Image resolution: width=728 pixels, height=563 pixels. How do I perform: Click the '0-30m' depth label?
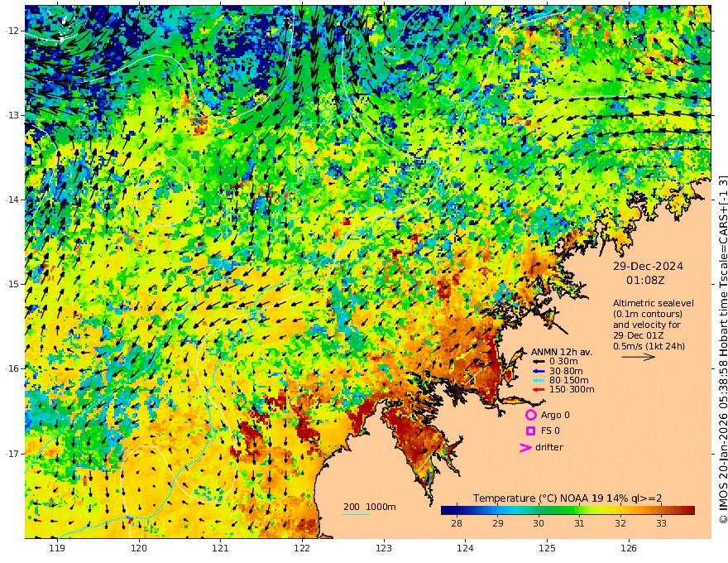pyautogui.click(x=563, y=362)
